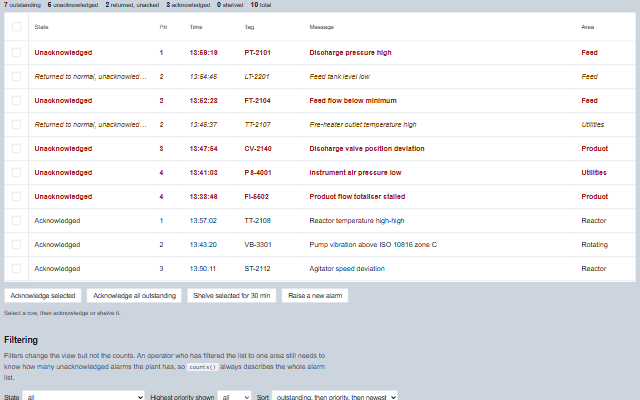Click Pre-heater outlet temperature high message
Image resolution: width=640 pixels, height=400 pixels.
pos(363,124)
